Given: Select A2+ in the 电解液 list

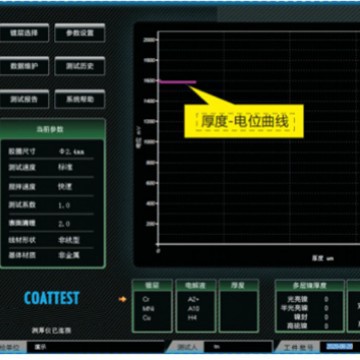Looking at the screenshot, I should [193, 299].
